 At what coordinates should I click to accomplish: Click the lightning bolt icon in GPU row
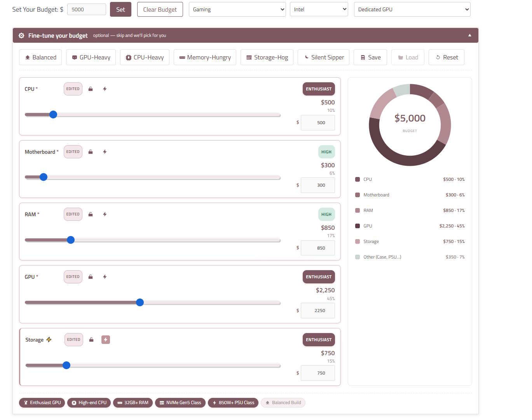pos(105,277)
